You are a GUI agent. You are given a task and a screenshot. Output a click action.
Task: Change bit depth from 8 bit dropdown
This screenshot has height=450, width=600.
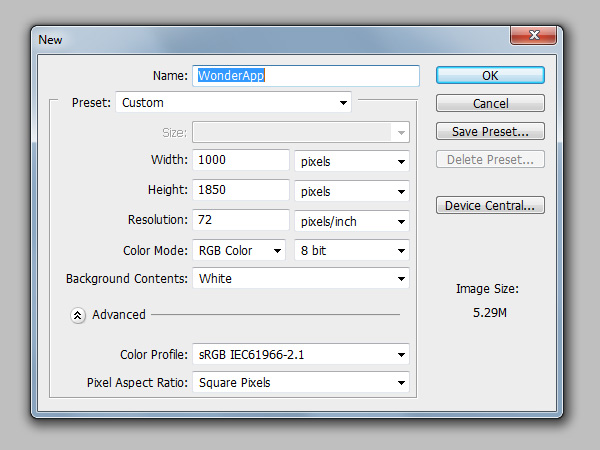pos(352,251)
